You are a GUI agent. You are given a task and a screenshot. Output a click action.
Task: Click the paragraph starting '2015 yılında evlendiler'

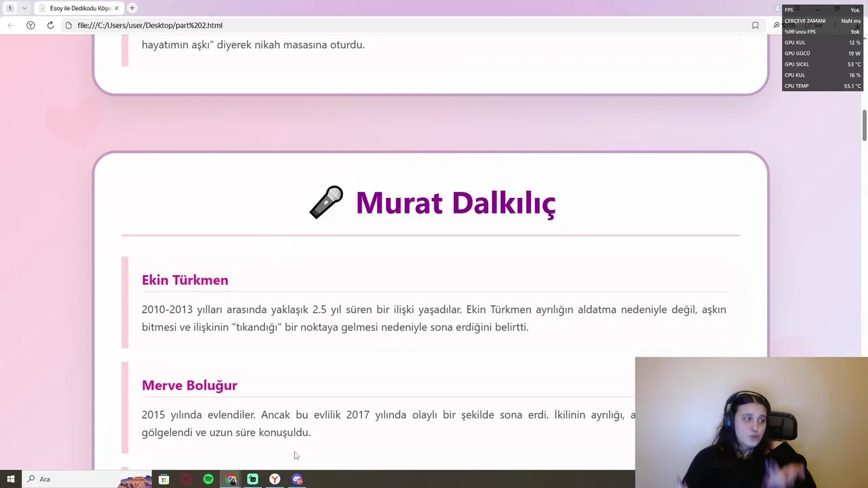click(389, 423)
